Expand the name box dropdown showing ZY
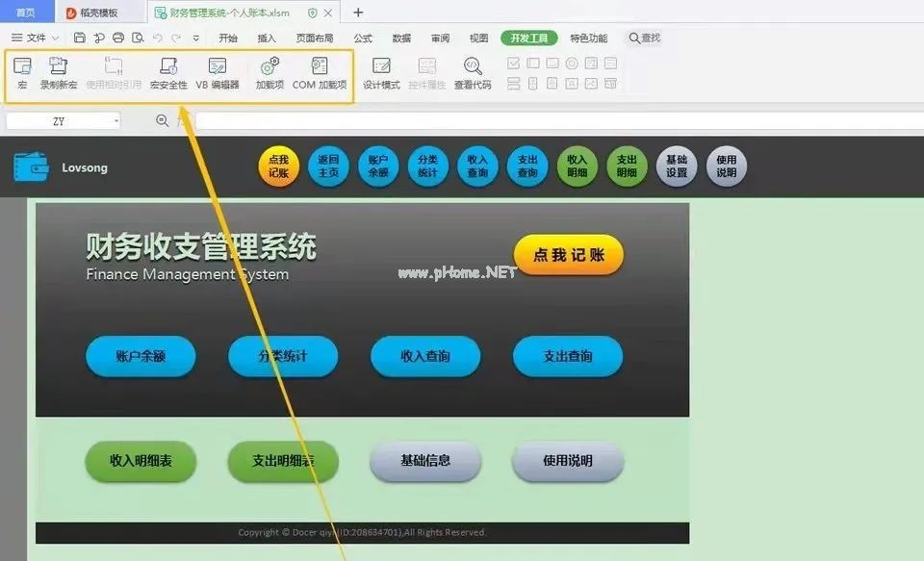924x561 pixels. [116, 121]
